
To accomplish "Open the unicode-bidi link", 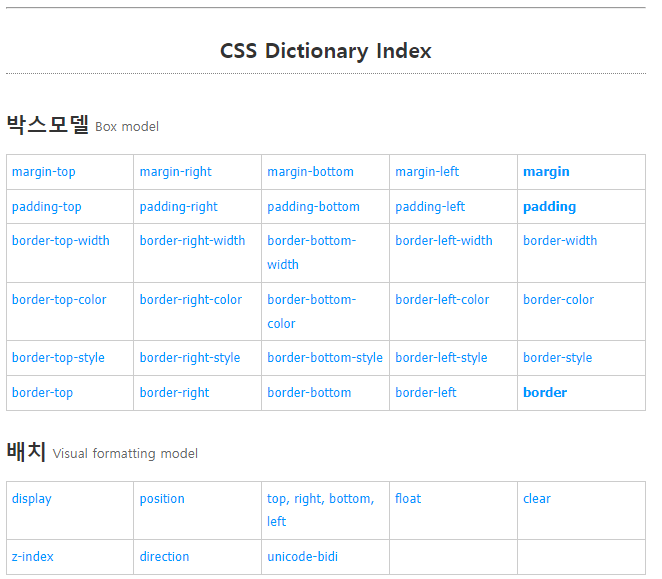I will (x=302, y=557).
